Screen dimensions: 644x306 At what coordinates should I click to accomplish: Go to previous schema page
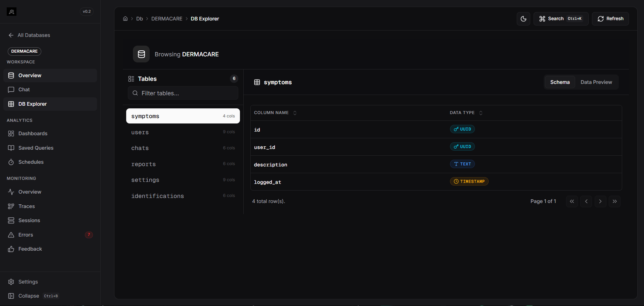[x=586, y=201]
